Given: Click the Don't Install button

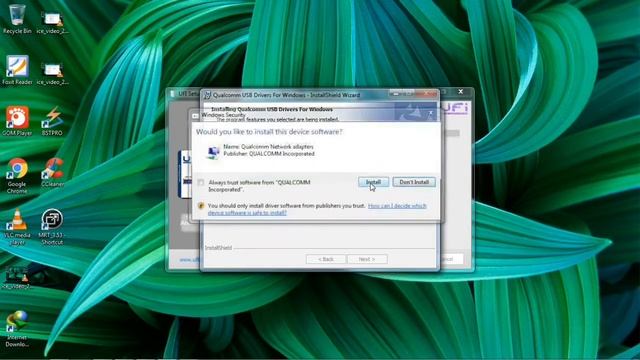Looking at the screenshot, I should click(414, 182).
